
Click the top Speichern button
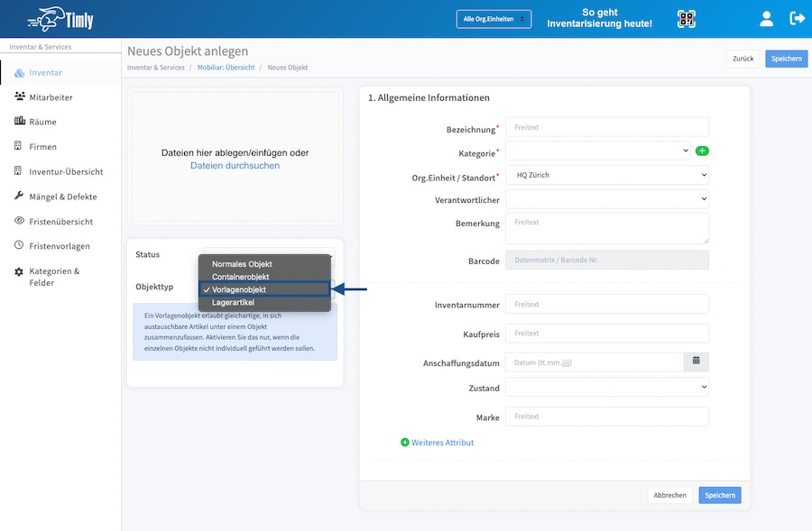point(786,59)
